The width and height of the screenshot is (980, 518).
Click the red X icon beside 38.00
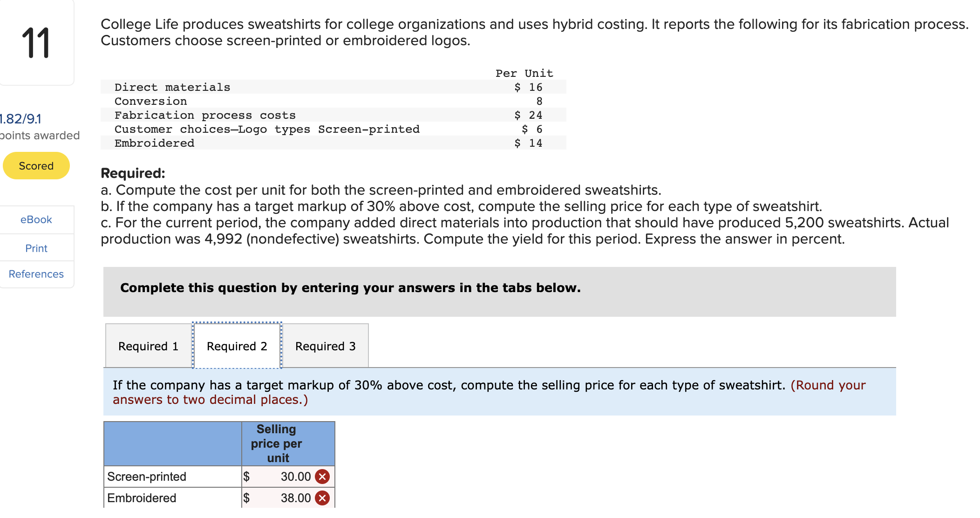[x=321, y=498]
